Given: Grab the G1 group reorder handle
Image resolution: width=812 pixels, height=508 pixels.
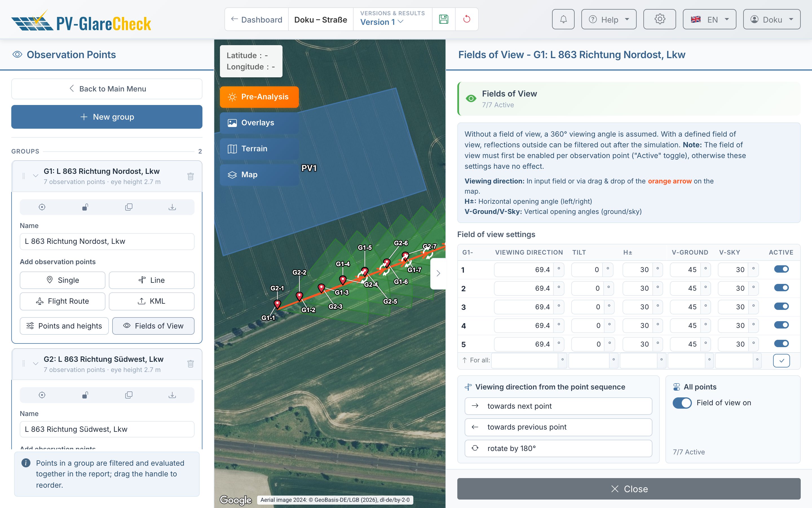Looking at the screenshot, I should point(23,176).
